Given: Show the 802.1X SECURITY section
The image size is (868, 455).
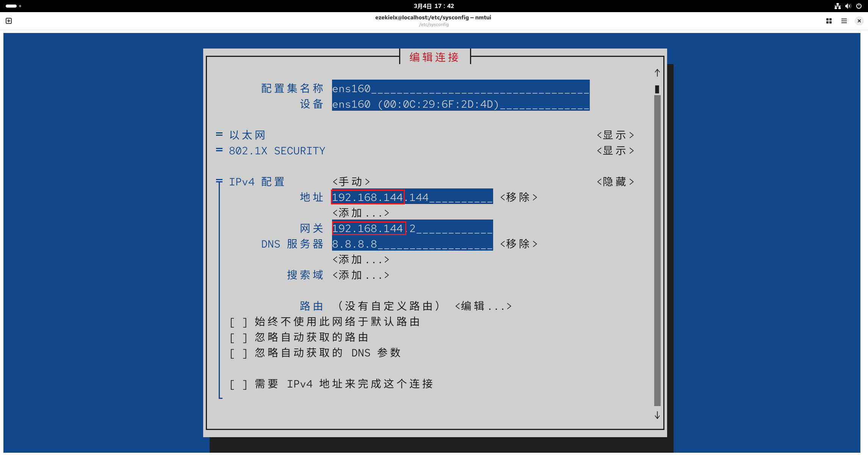Looking at the screenshot, I should point(615,151).
